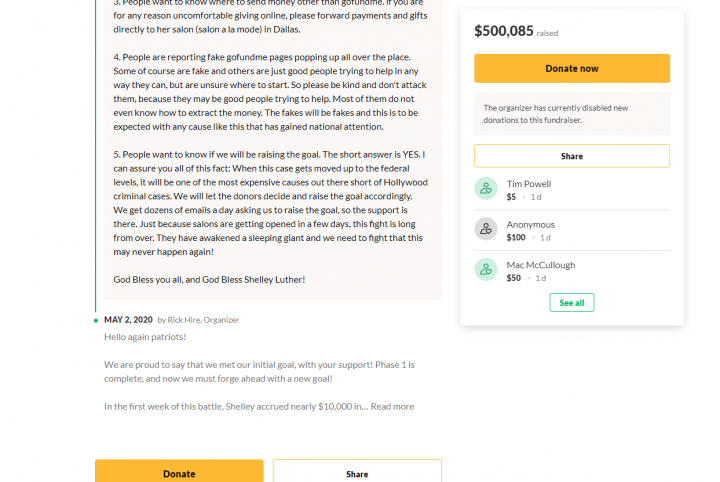The width and height of the screenshot is (720, 482).
Task: Click the yellow Donate now button
Action: (572, 68)
